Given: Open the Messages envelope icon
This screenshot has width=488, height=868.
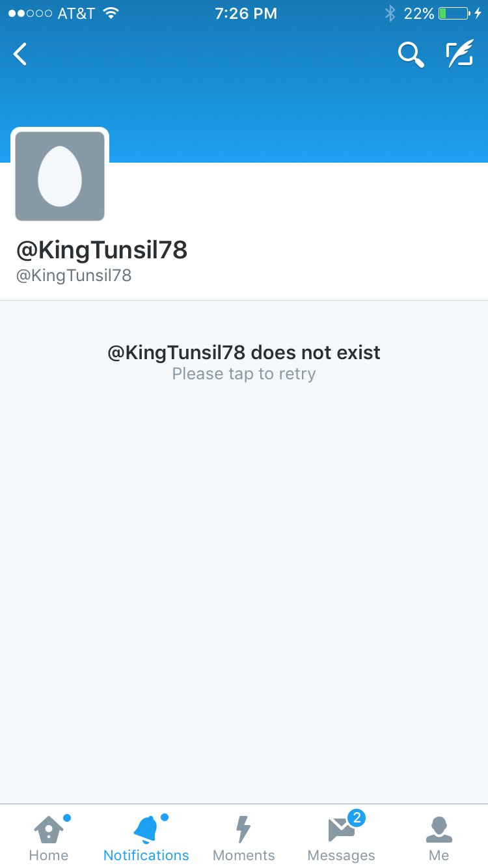Looking at the screenshot, I should click(x=341, y=830).
